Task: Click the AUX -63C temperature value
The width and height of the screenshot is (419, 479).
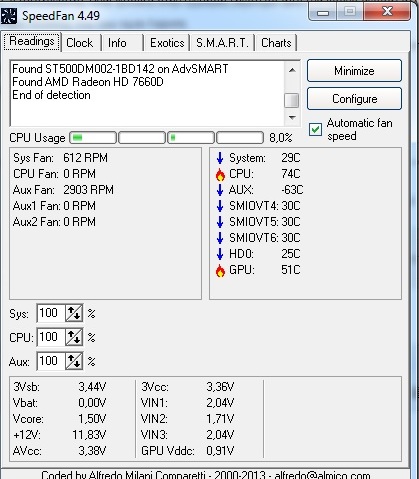Action: pyautogui.click(x=292, y=190)
